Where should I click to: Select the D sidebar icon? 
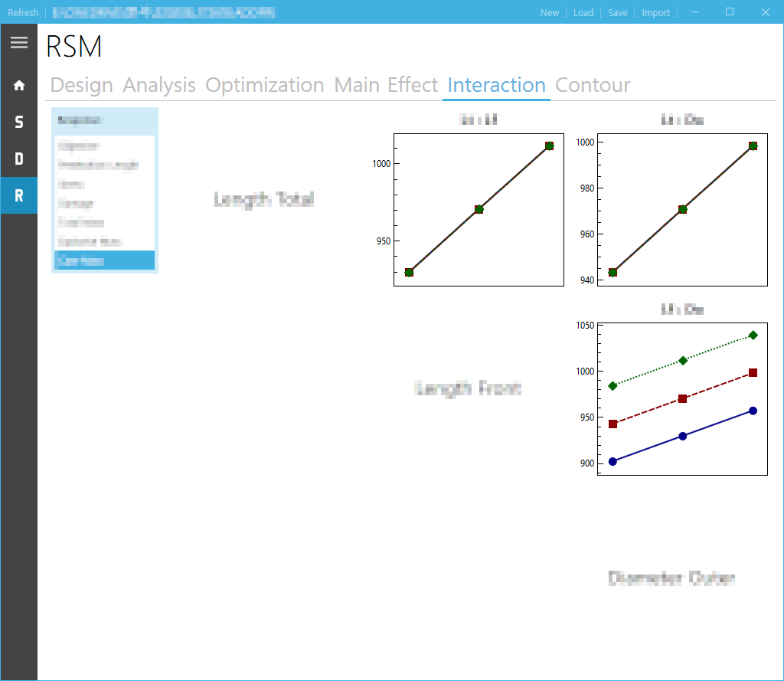coord(19,159)
